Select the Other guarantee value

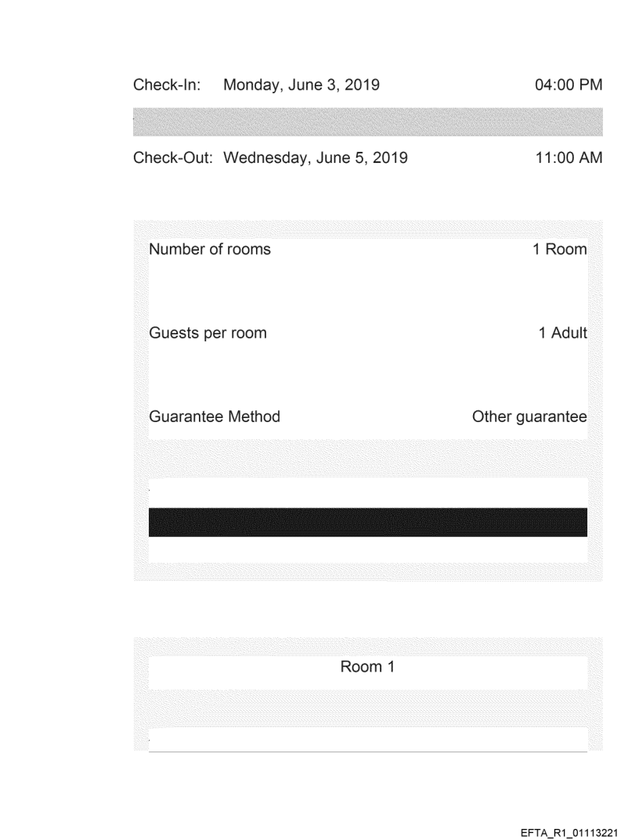coord(529,417)
